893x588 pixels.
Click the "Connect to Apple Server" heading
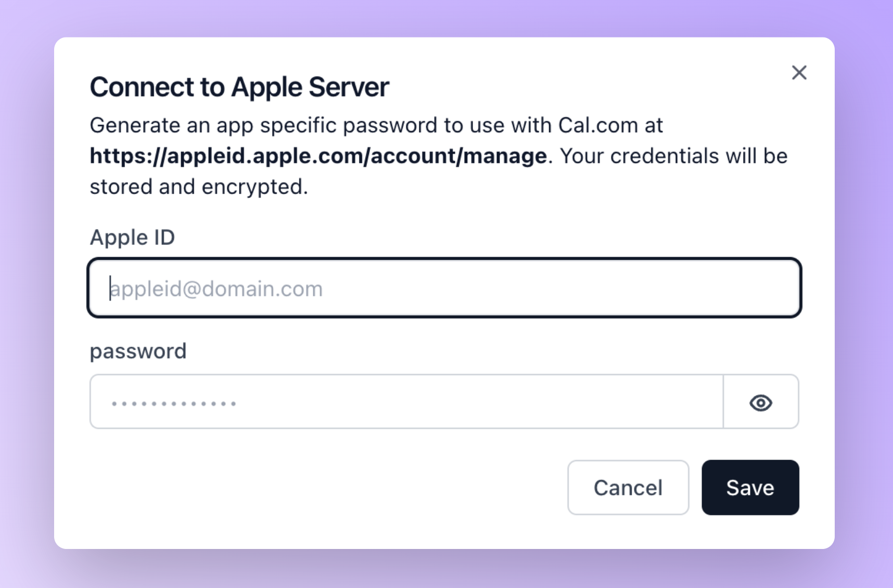pos(239,87)
